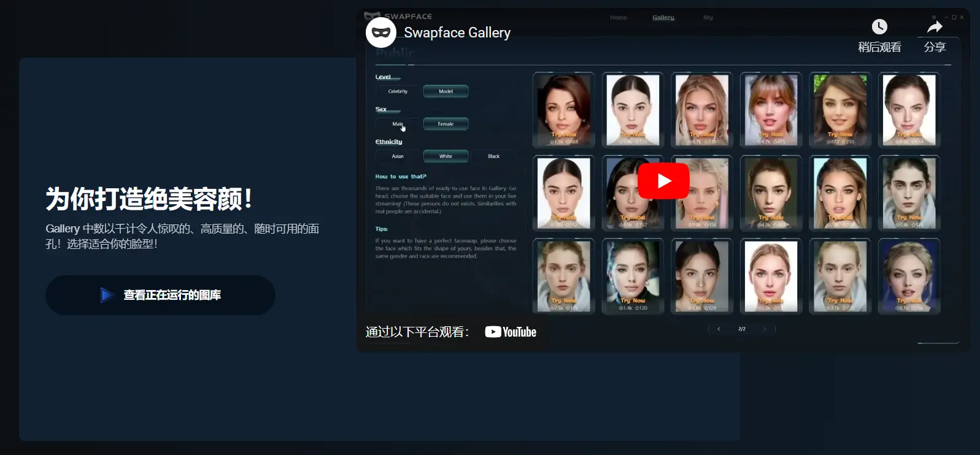Choose the Model level filter in the preview
The width and height of the screenshot is (980, 455).
pos(446,91)
